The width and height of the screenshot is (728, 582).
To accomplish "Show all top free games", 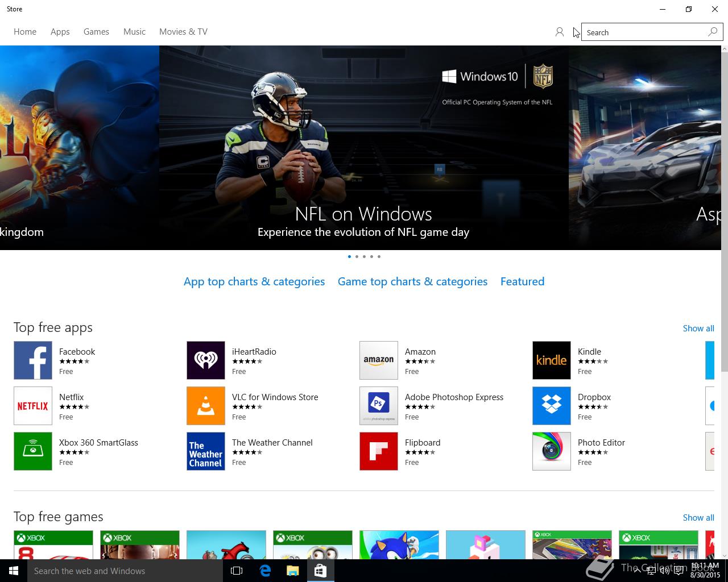I will tap(698, 518).
